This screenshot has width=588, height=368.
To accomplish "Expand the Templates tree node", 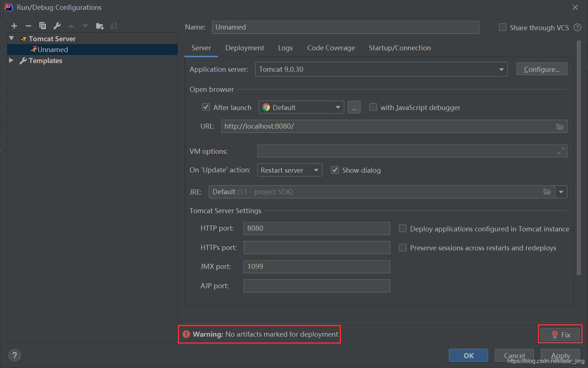I will (x=11, y=60).
